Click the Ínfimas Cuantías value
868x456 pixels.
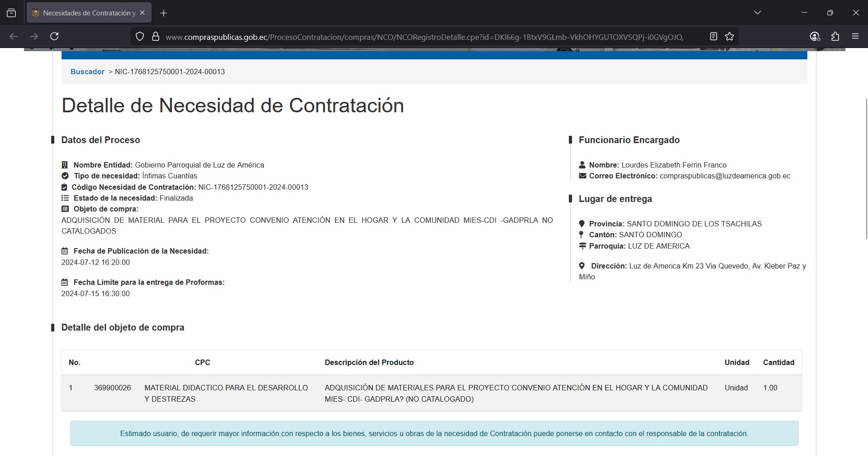pyautogui.click(x=170, y=176)
